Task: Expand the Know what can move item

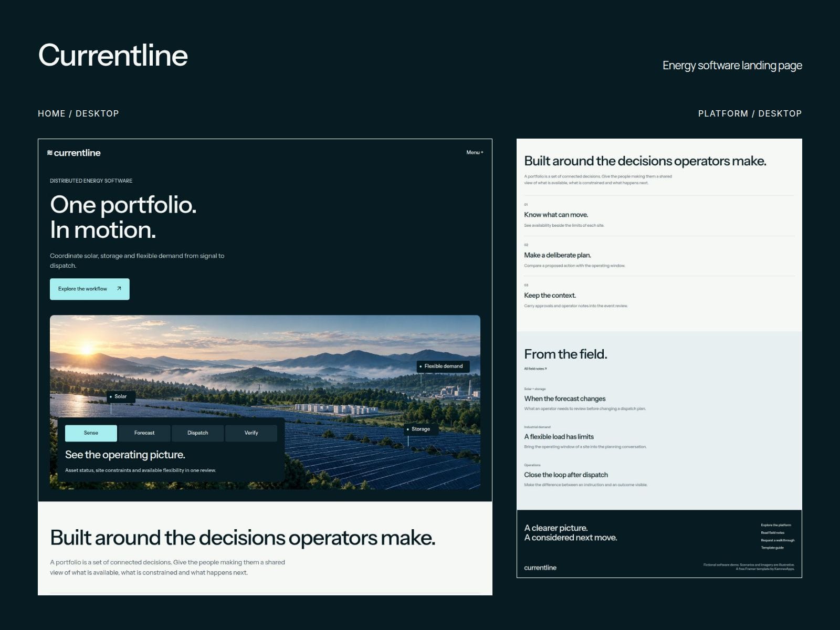Action: click(x=659, y=216)
